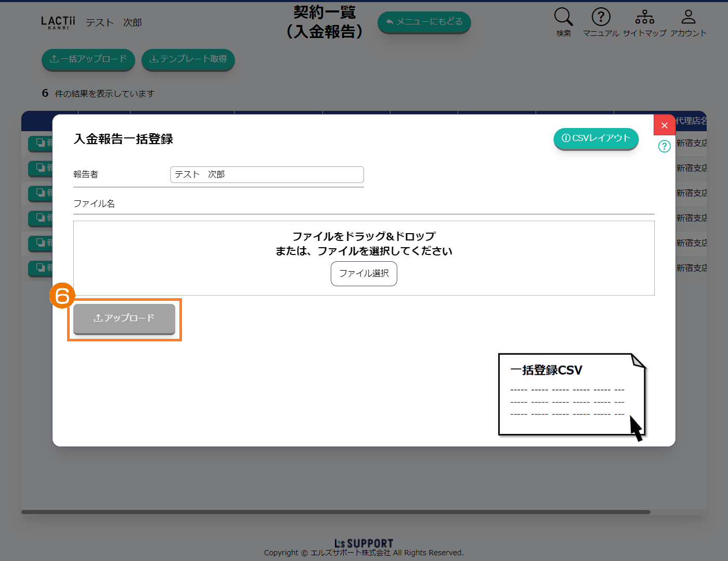The height and width of the screenshot is (561, 728).
Task: Click the green help question mark icon
Action: [x=664, y=146]
